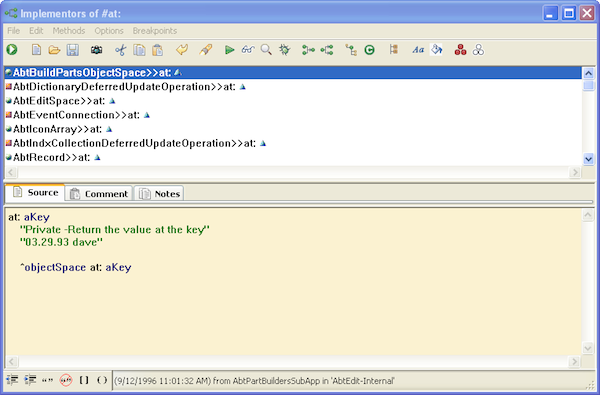Image resolution: width=600 pixels, height=395 pixels.
Task: Click the open folder toolbar icon
Action: (x=54, y=50)
